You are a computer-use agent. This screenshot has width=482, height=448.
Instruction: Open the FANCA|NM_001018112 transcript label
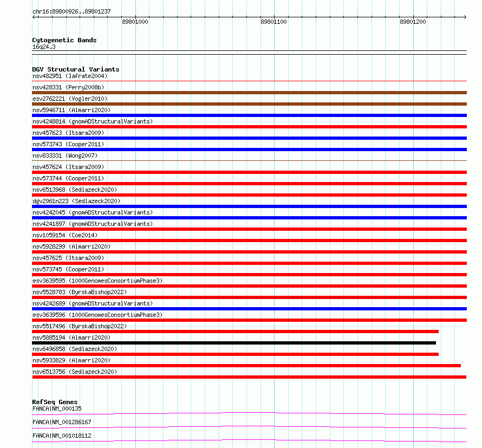[62, 436]
